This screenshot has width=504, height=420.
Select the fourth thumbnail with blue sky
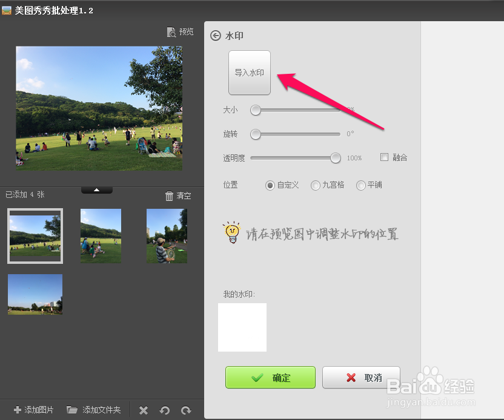tap(35, 294)
